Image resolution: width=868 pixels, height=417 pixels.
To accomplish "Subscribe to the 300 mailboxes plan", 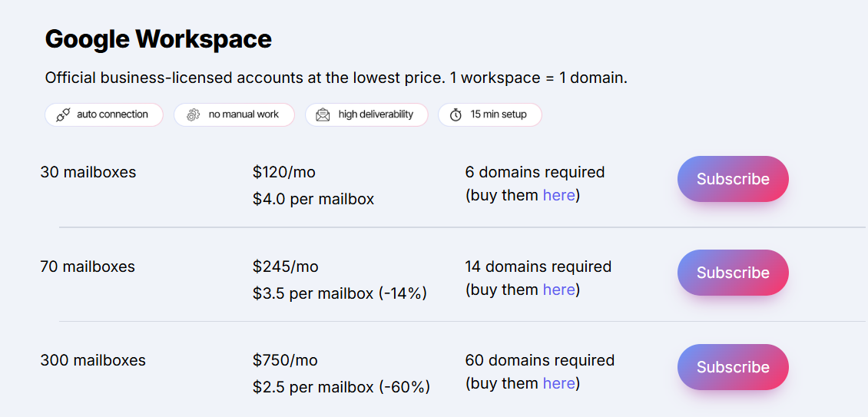I will click(x=733, y=367).
